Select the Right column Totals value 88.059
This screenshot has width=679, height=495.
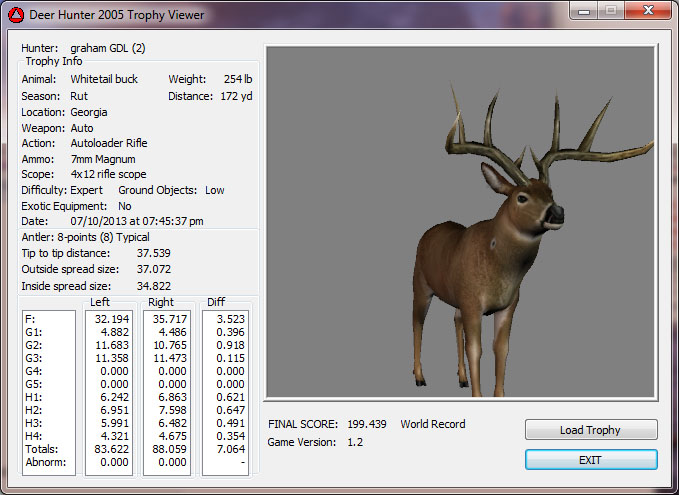pos(168,449)
